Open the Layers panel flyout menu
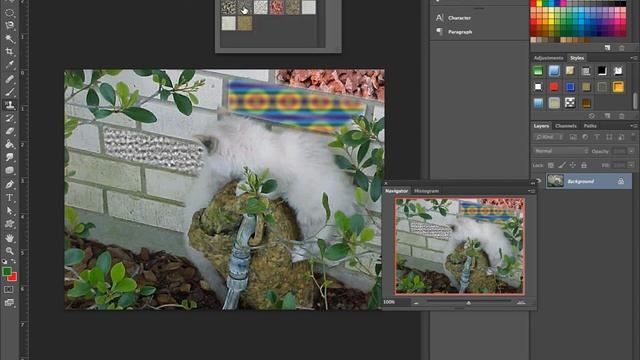The height and width of the screenshot is (360, 640). click(633, 126)
